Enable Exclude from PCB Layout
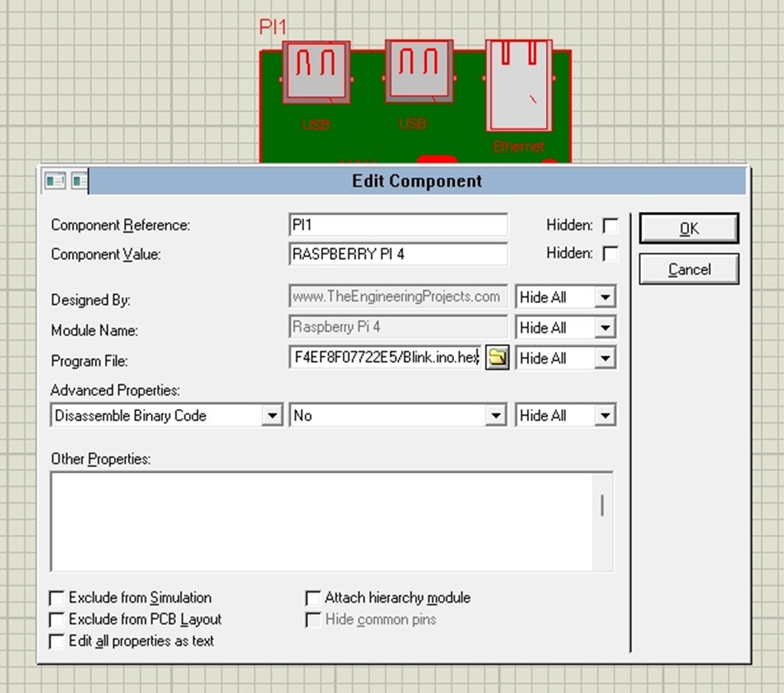The width and height of the screenshot is (784, 693). 57,619
